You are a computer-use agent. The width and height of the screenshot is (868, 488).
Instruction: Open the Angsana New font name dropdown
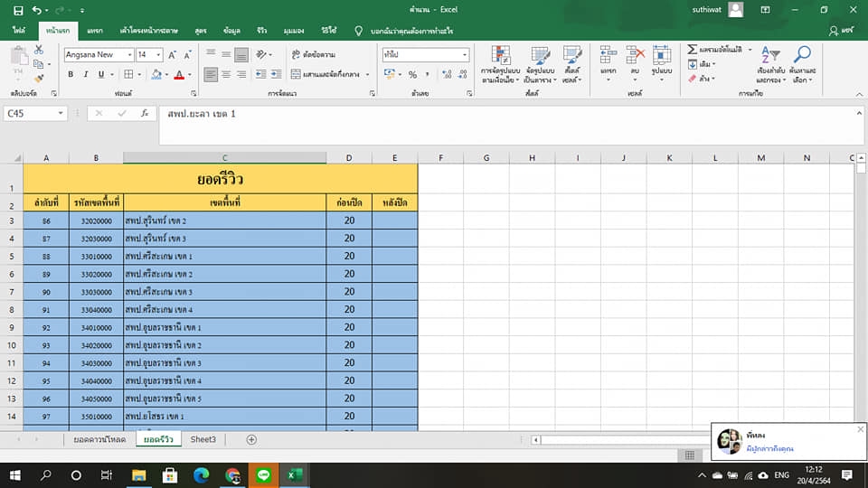(127, 54)
